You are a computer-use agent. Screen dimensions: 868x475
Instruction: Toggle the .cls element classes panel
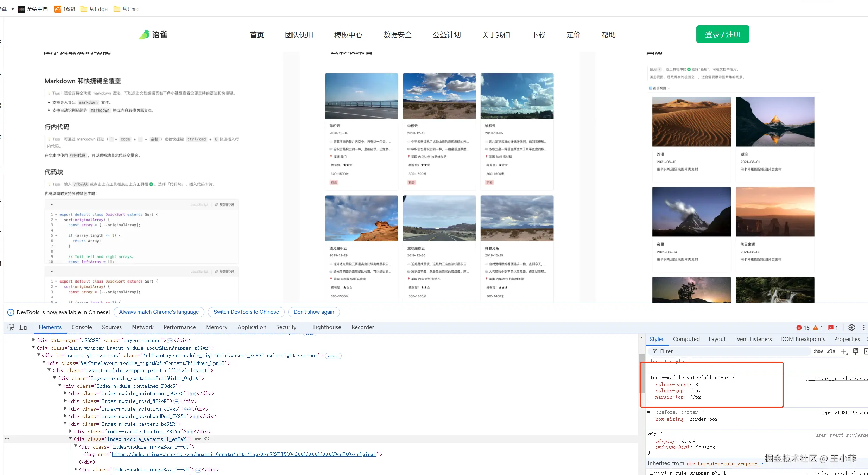coord(831,351)
